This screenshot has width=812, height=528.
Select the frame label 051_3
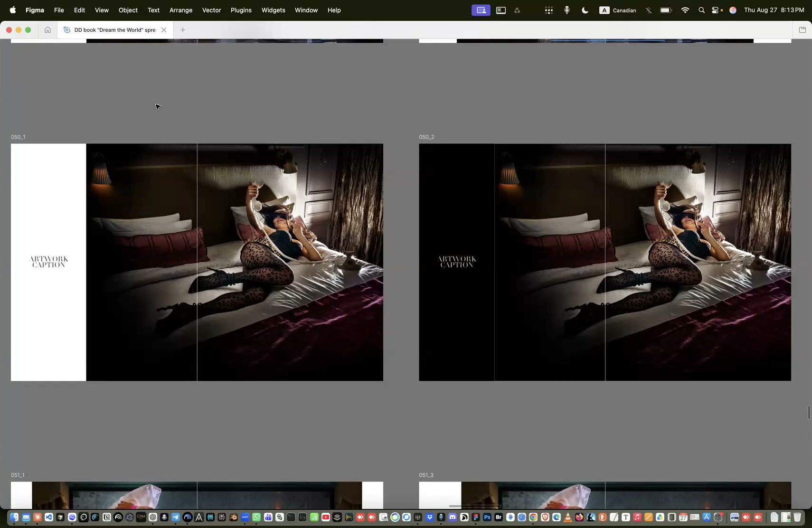(x=426, y=475)
